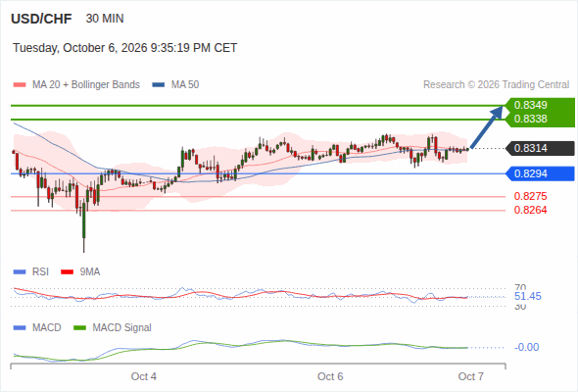The image size is (578, 392).
Task: Click the red 9MA legend swatch
Action: click(67, 272)
